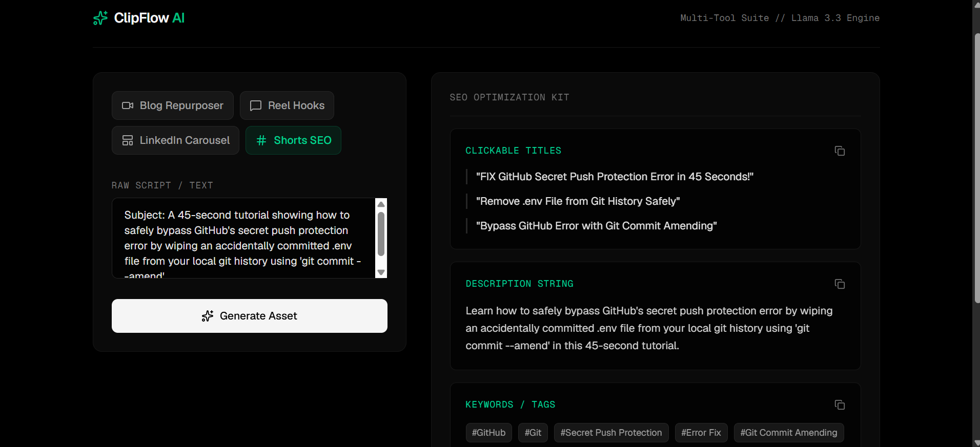
Task: Open the LinkedIn Carousel tab
Action: (175, 140)
